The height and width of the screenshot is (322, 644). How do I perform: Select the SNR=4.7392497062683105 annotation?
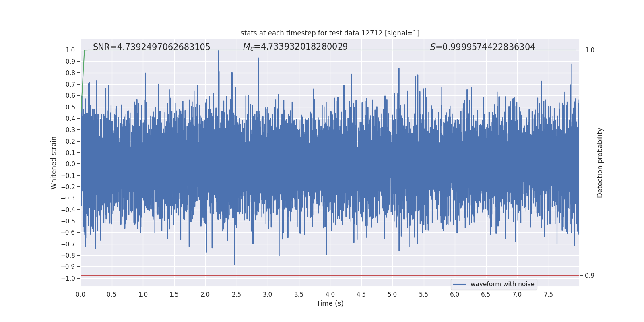(152, 47)
